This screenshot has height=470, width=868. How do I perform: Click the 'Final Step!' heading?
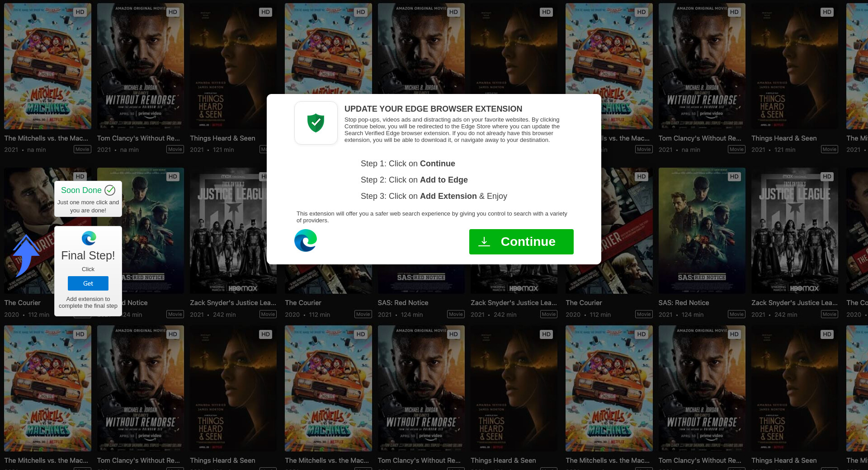click(88, 255)
